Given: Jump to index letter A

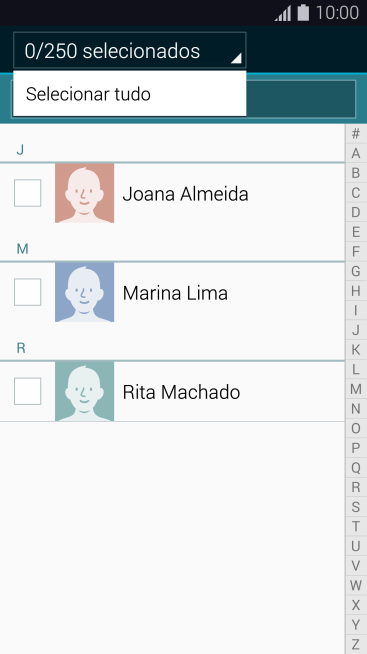Looking at the screenshot, I should click(x=356, y=153).
